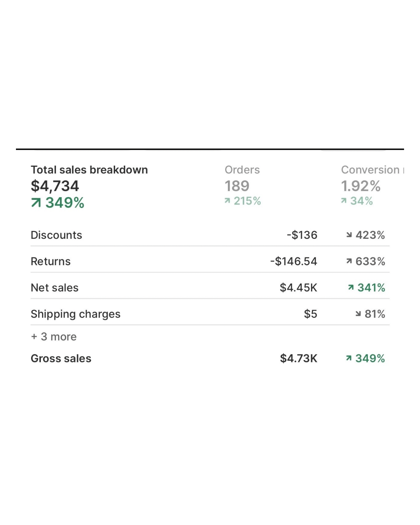
Task: Select the Total sales breakdown tab
Action: coord(89,170)
